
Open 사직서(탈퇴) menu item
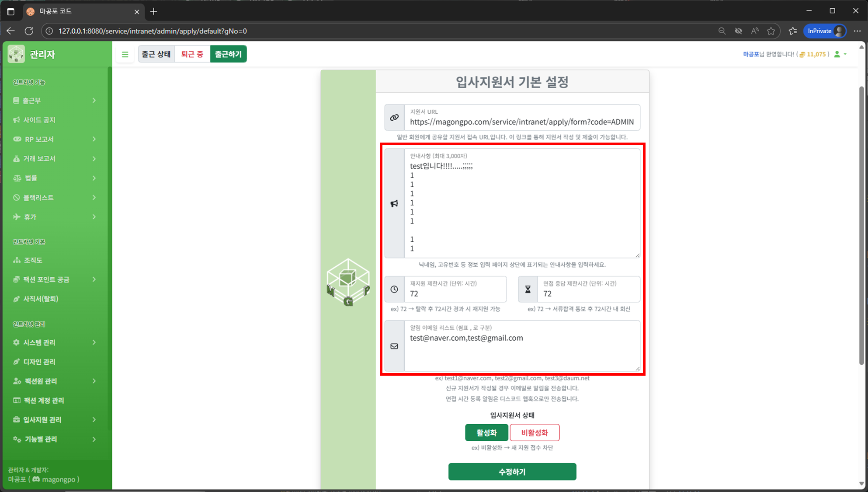[x=55, y=299]
